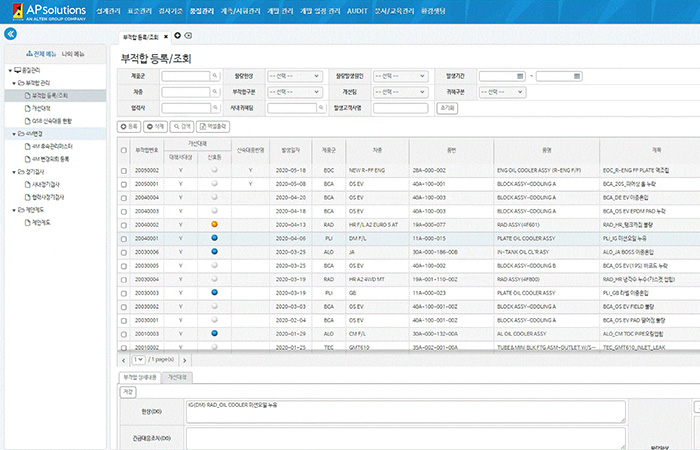Collapse the 4M변경 folder in the tree

(14, 134)
